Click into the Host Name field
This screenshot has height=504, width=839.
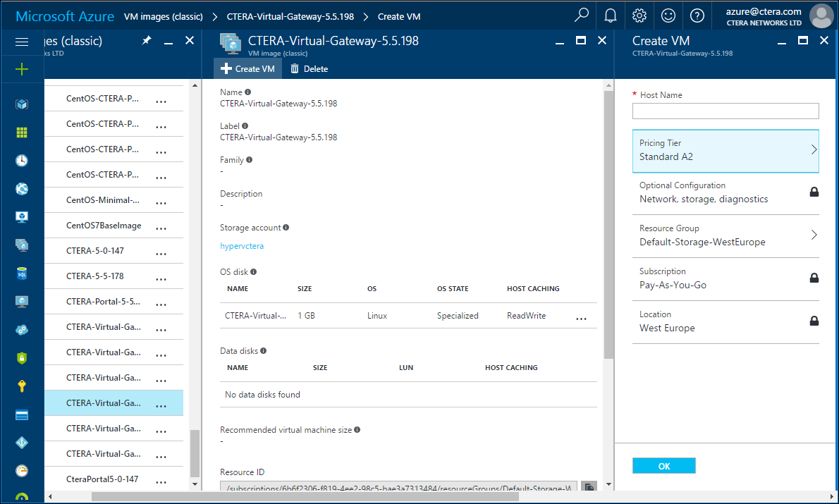tap(725, 111)
